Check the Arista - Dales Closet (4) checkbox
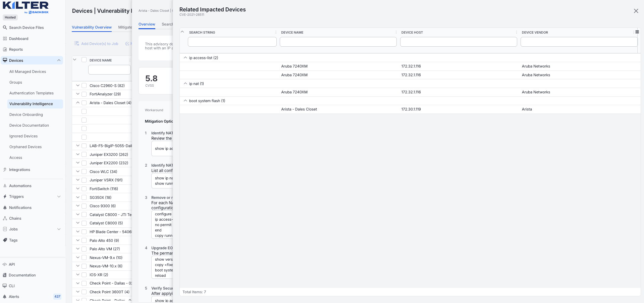 (84, 103)
